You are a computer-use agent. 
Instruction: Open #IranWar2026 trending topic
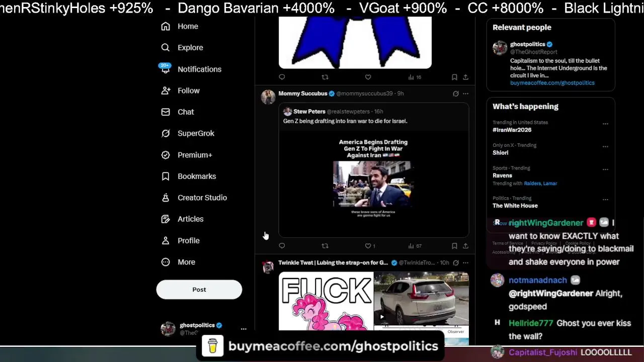point(512,130)
